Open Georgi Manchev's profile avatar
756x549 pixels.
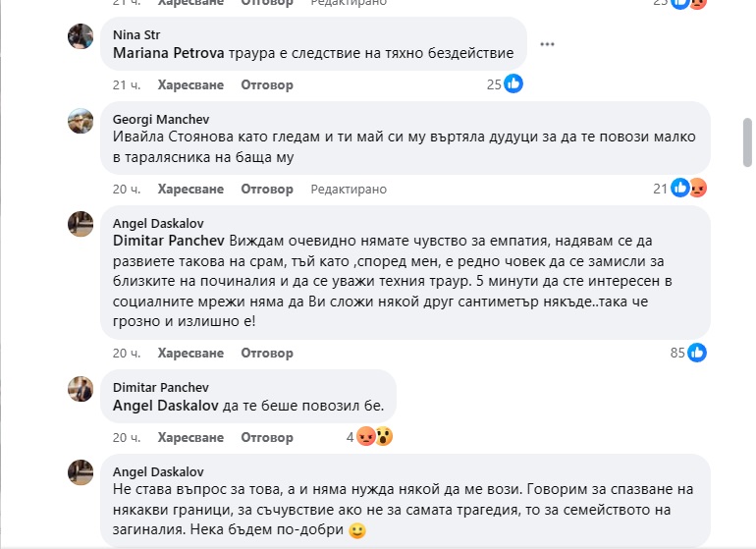click(81, 121)
